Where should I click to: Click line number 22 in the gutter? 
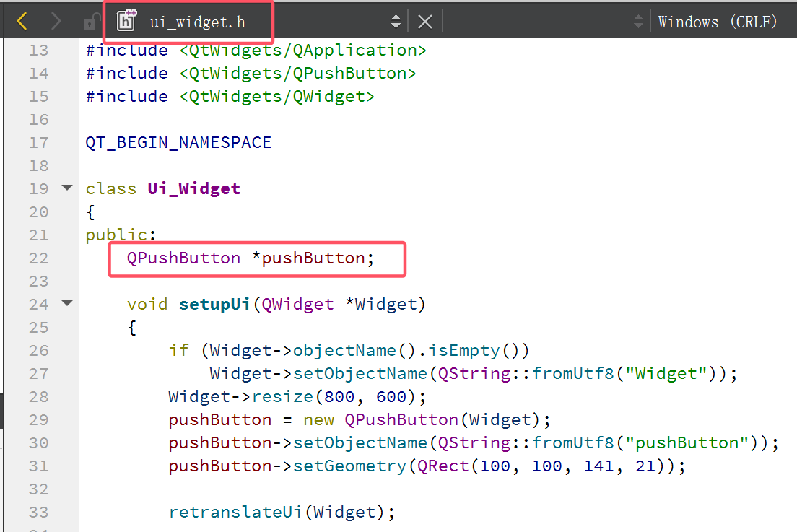(x=39, y=258)
